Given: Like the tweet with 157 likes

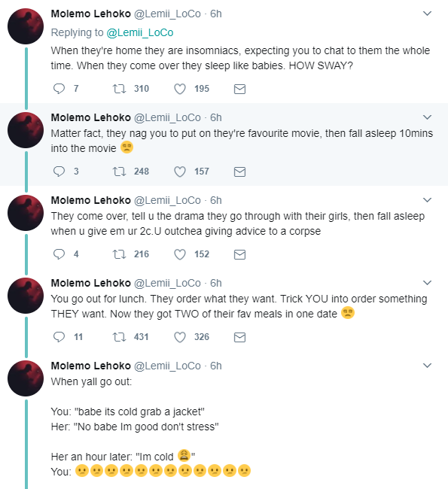Looking at the screenshot, I should 180,172.
